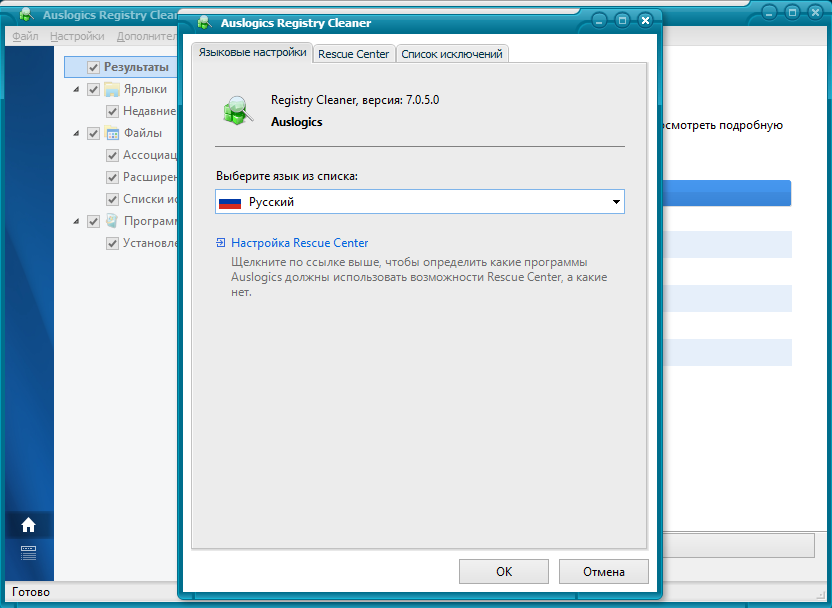Open the list view icon in the sidebar
This screenshot has height=608, width=832.
(28, 553)
